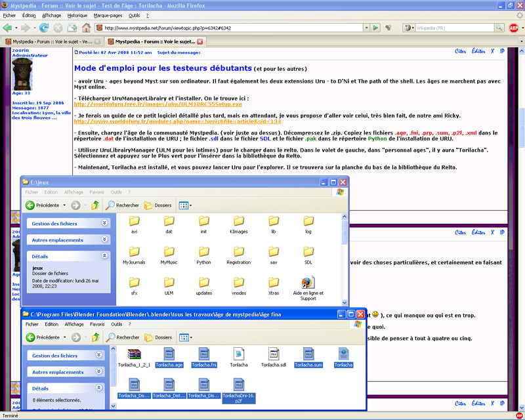Expand Gestion des fichiers in the Blender folder window

pos(99,355)
